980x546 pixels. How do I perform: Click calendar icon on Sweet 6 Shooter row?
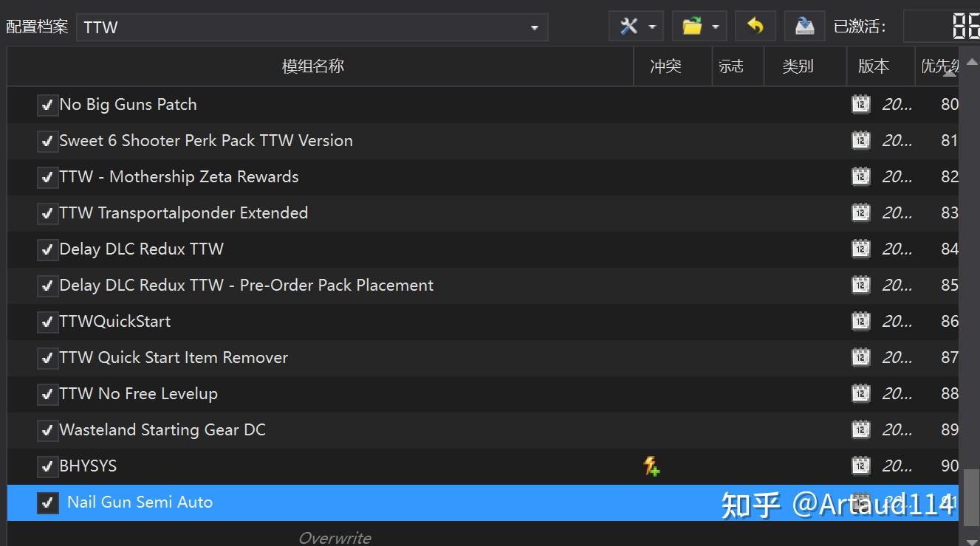860,140
